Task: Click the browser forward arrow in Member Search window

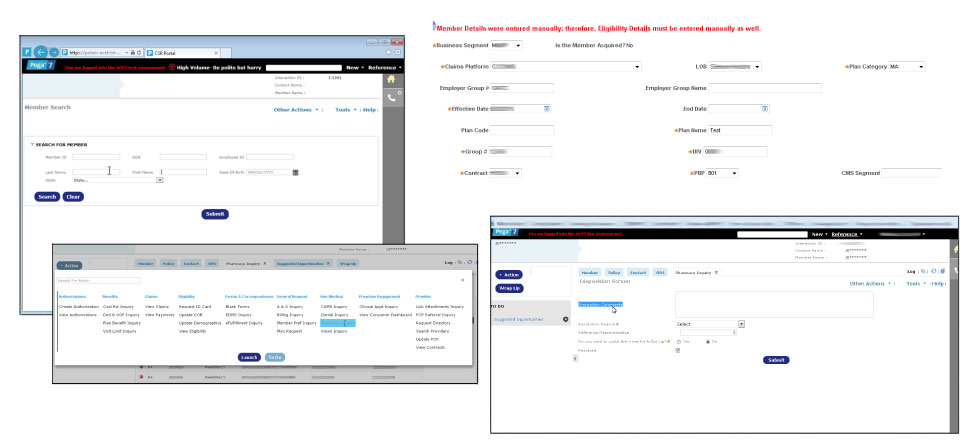Action: pyautogui.click(x=54, y=53)
